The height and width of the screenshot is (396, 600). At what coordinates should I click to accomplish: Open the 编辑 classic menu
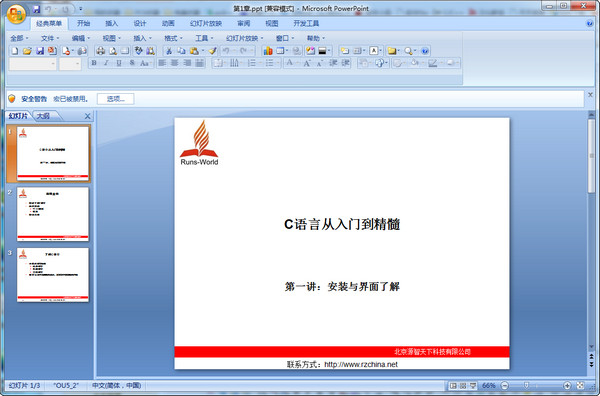81,38
